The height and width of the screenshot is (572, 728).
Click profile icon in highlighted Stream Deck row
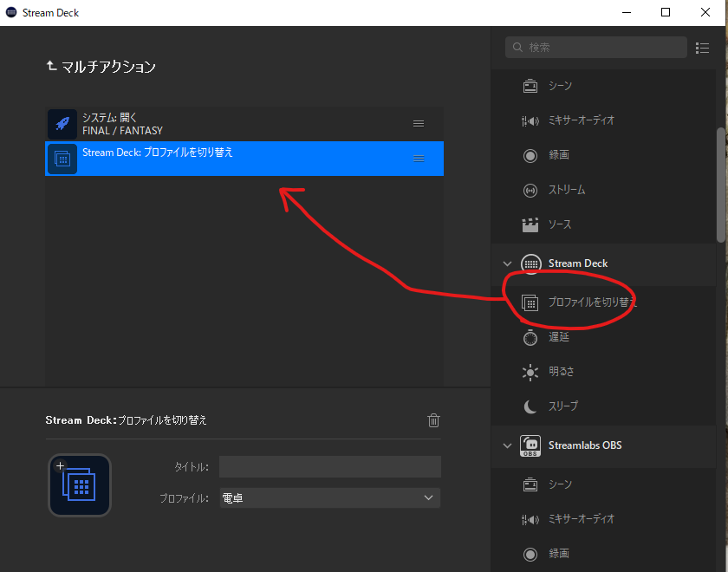pos(62,159)
